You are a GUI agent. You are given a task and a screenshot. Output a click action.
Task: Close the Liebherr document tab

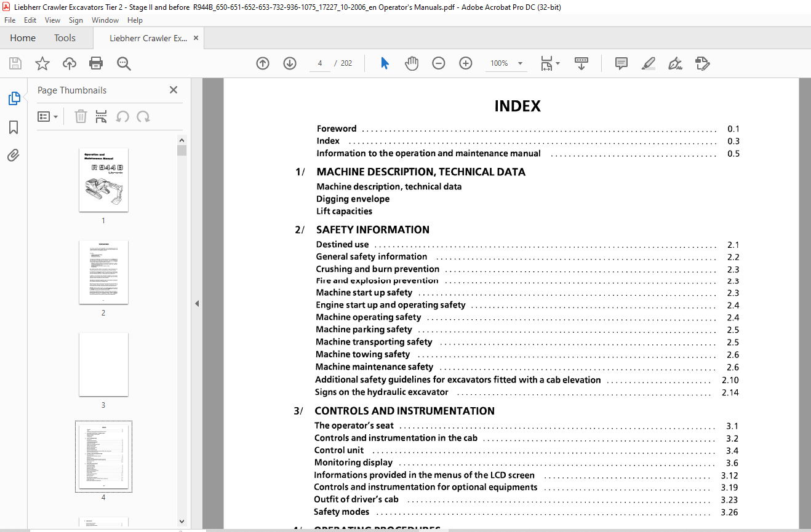pyautogui.click(x=196, y=38)
